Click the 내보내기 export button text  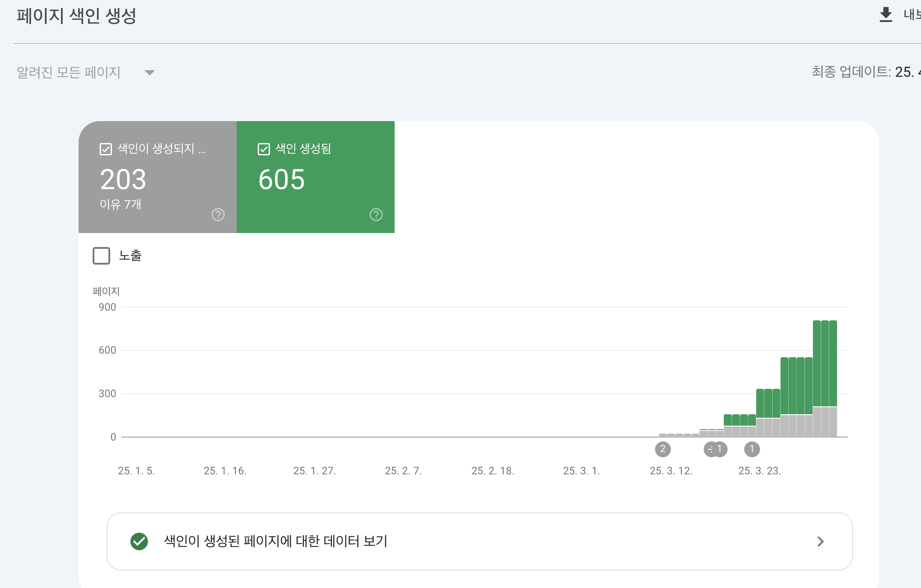click(x=911, y=15)
